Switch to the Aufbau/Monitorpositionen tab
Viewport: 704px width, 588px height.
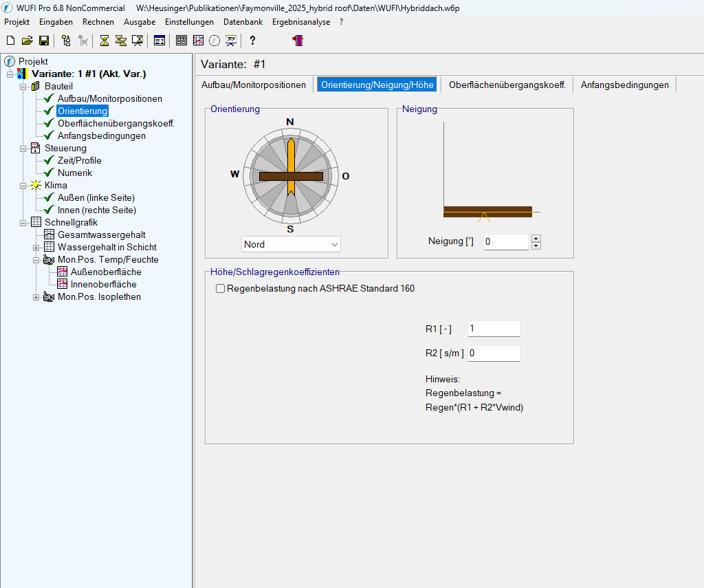pyautogui.click(x=254, y=85)
